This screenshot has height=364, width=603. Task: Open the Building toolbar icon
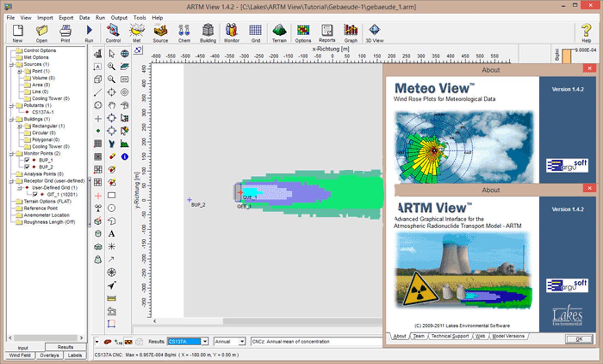[208, 33]
